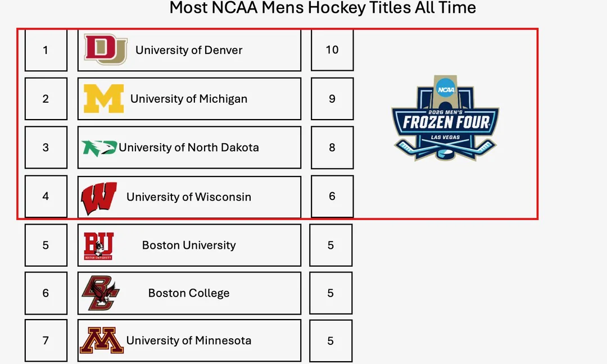
Task: Select Denver's title count box showing 10
Action: (332, 50)
